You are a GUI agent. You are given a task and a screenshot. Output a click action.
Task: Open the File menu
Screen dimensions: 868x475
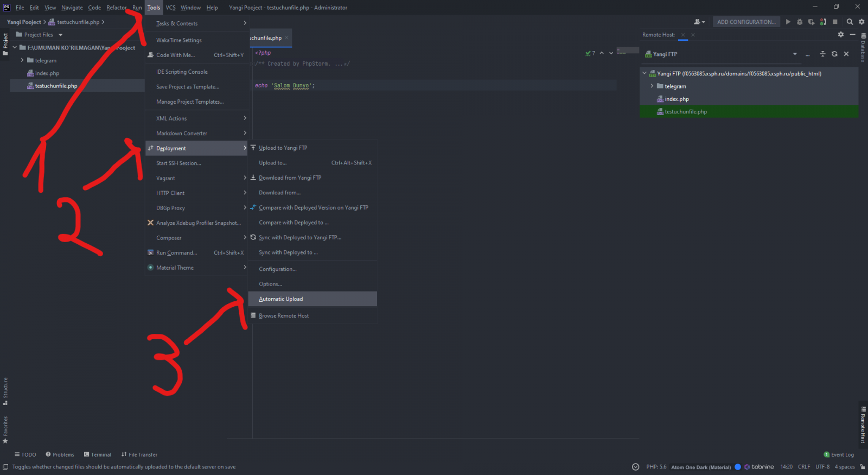pyautogui.click(x=20, y=8)
